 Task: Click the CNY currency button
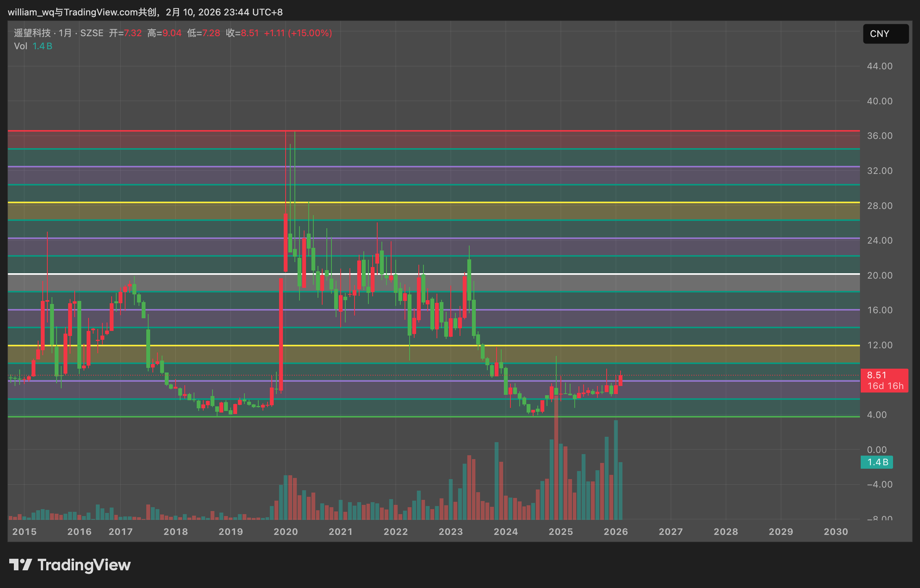pos(885,34)
